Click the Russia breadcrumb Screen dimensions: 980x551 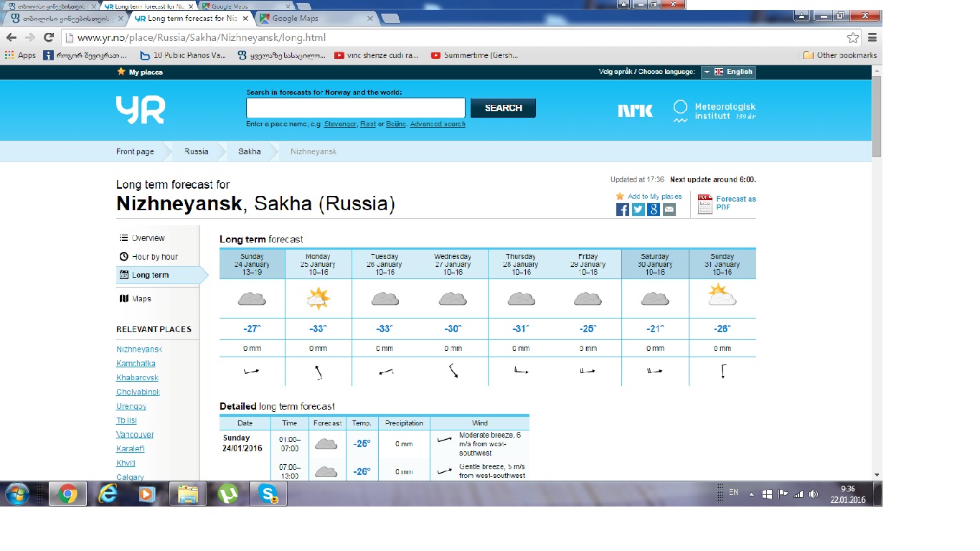pos(196,151)
